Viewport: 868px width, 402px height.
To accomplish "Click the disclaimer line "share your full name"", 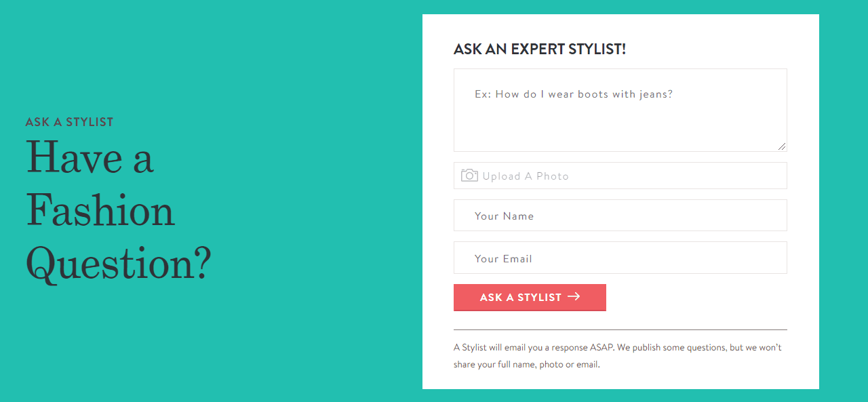I will [526, 365].
